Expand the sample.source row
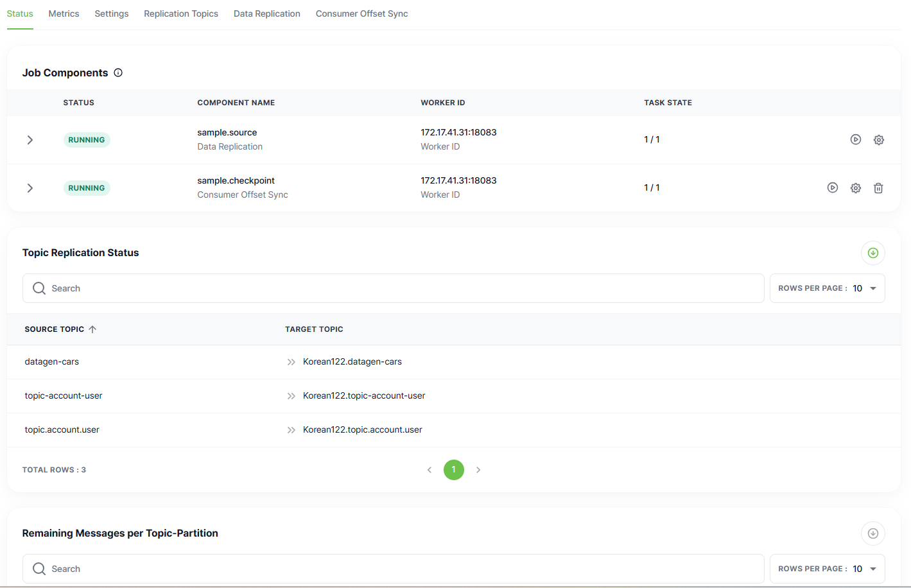 click(30, 140)
